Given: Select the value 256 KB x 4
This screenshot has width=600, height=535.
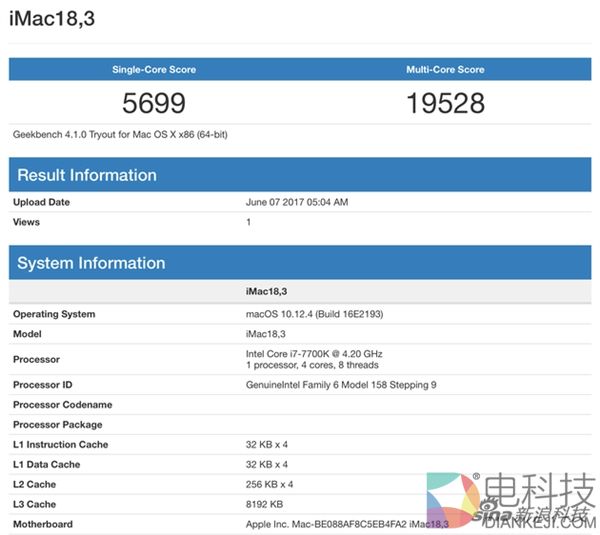Looking at the screenshot, I should click(269, 484).
